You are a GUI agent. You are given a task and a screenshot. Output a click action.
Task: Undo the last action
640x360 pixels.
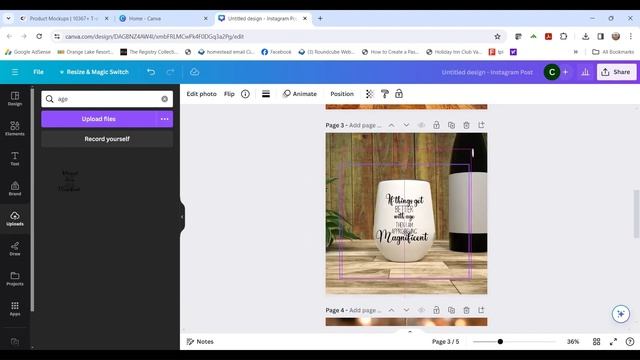151,72
